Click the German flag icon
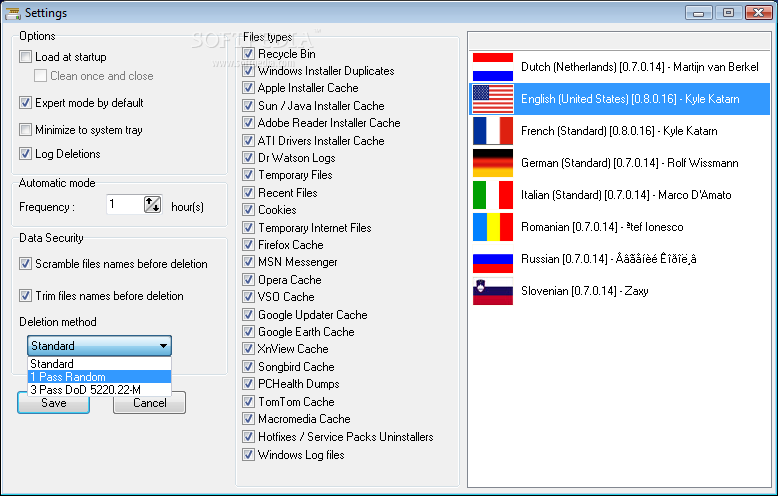778x496 pixels. point(493,163)
